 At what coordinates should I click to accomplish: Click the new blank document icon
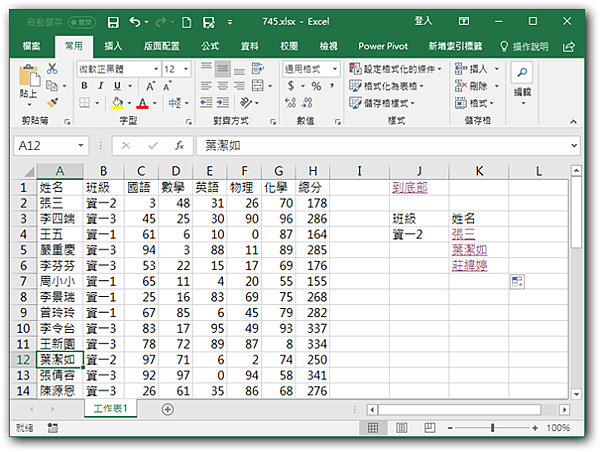(x=186, y=22)
